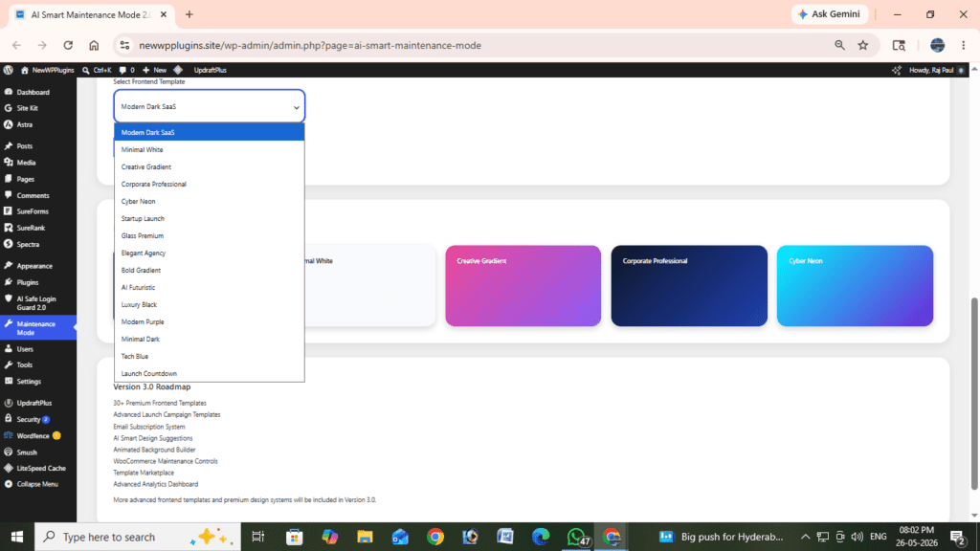980x551 pixels.
Task: Select the Startup Launch template option
Action: [210, 219]
